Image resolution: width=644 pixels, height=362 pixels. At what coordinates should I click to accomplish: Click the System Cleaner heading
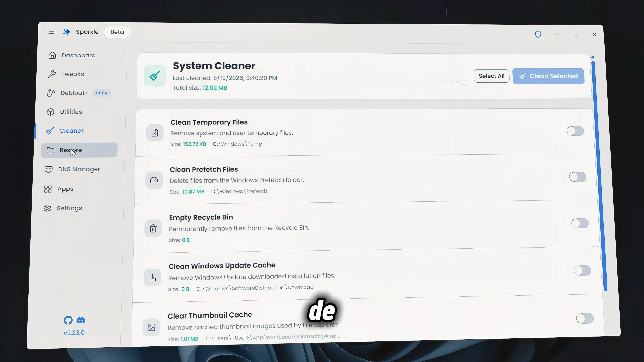pos(214,66)
